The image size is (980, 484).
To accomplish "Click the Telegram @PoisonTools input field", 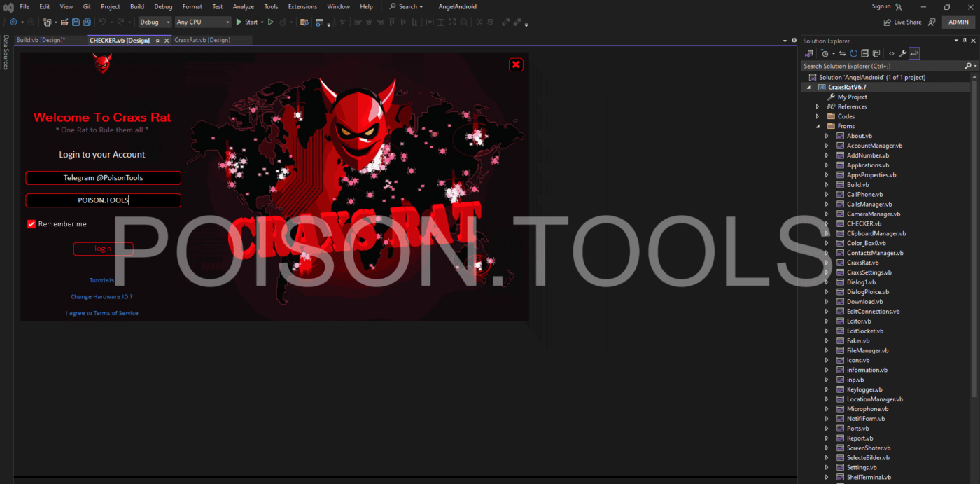I will point(104,178).
